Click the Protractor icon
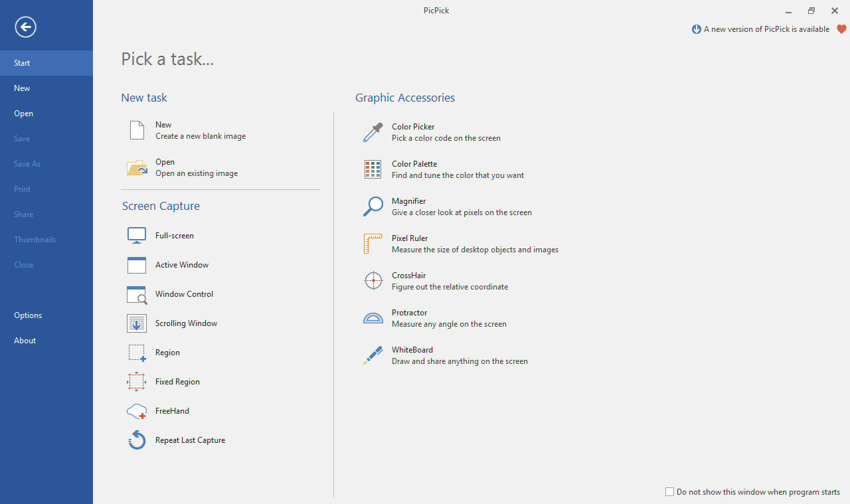Screen dimensions: 850x504 (x=373, y=318)
